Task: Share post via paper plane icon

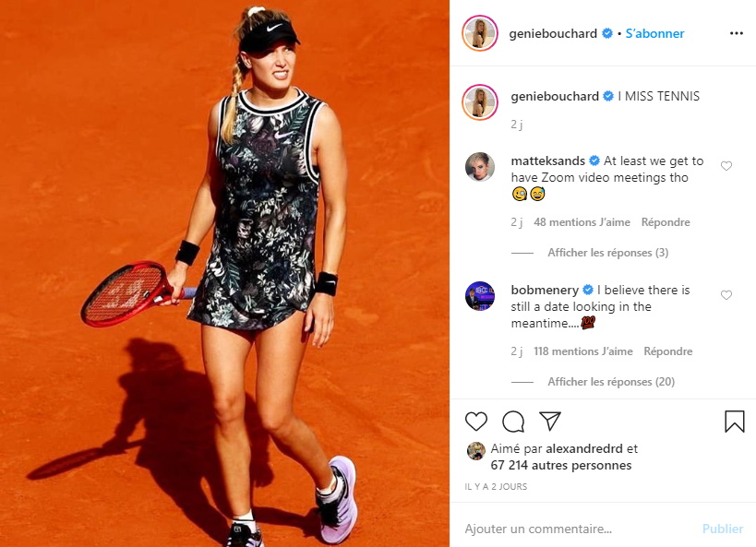Action: [x=549, y=421]
